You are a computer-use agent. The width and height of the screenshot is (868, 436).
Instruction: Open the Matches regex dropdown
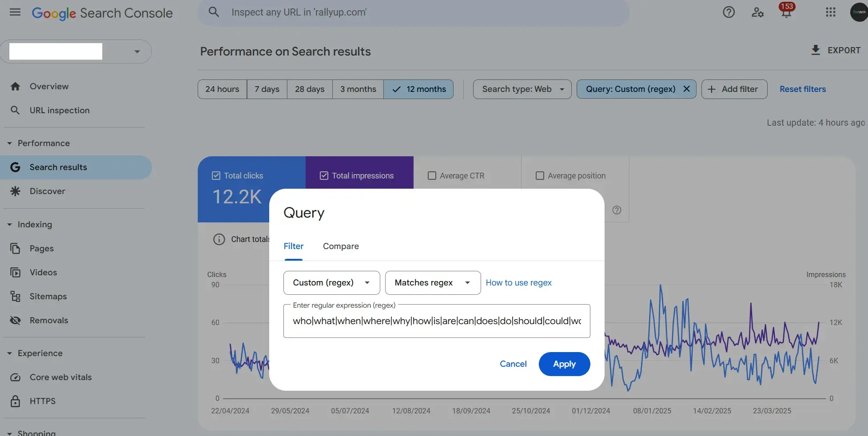pyautogui.click(x=432, y=283)
